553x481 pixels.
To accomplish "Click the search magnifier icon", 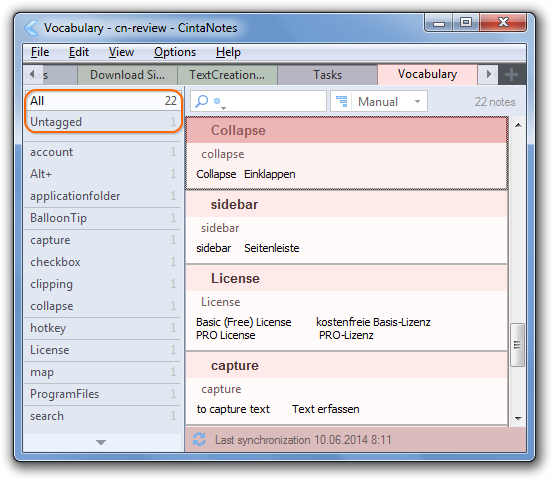I will 202,102.
